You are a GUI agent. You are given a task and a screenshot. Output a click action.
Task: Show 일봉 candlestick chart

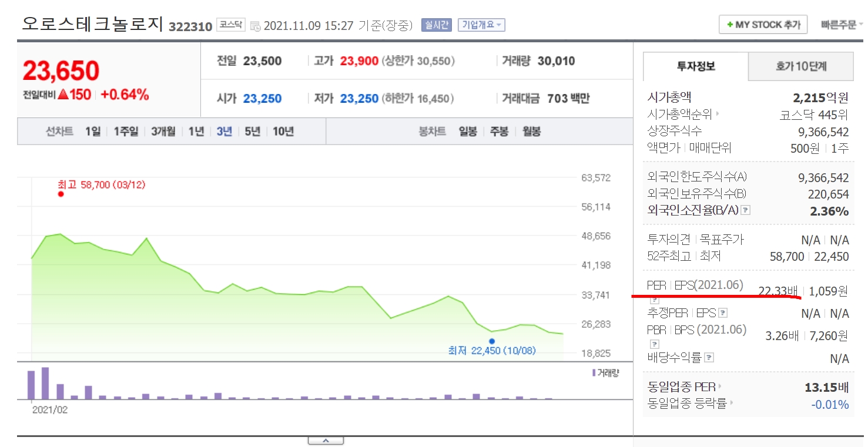pos(468,132)
